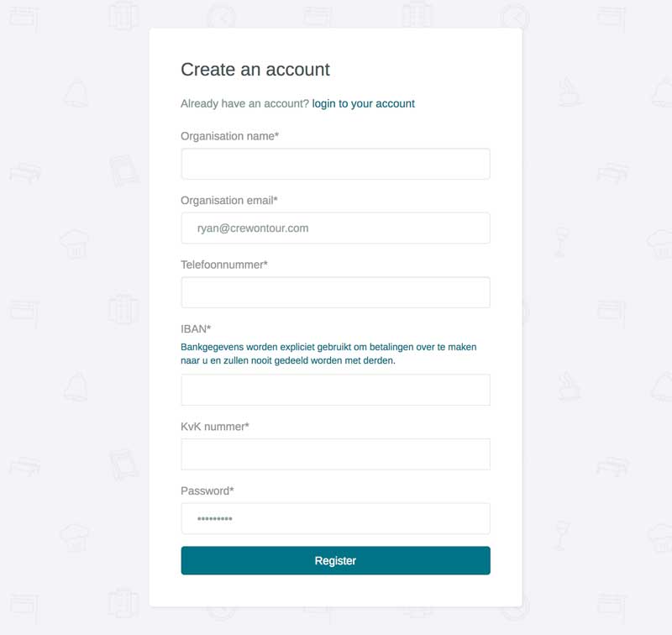The width and height of the screenshot is (672, 635).
Task: Click the Bankgegevens help text under IBAN
Action: (328, 354)
